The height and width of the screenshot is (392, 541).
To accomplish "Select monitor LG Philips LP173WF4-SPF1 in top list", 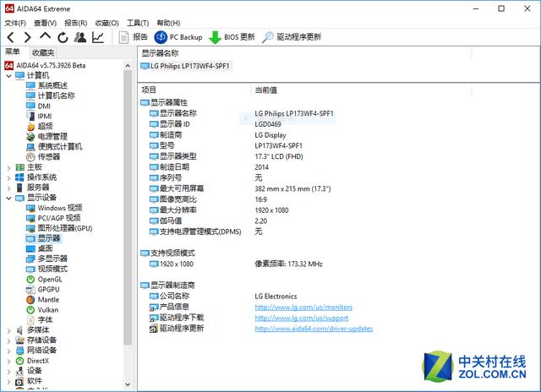I will click(x=185, y=66).
